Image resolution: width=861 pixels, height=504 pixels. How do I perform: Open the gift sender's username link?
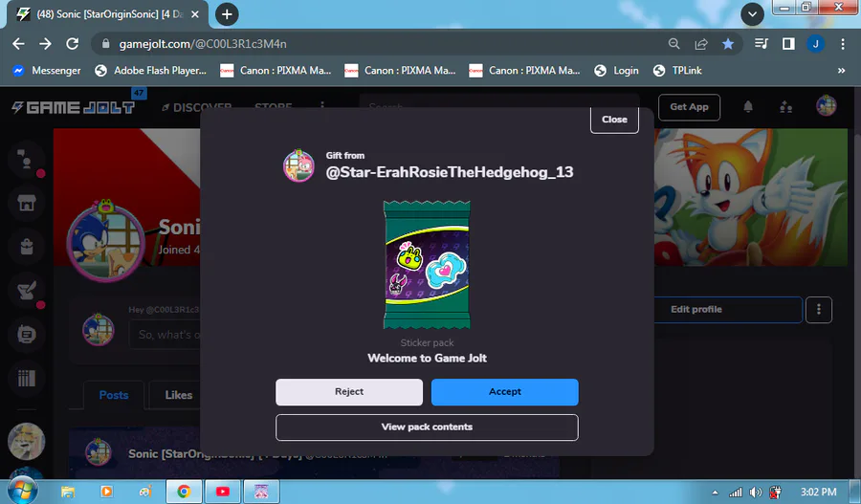450,172
